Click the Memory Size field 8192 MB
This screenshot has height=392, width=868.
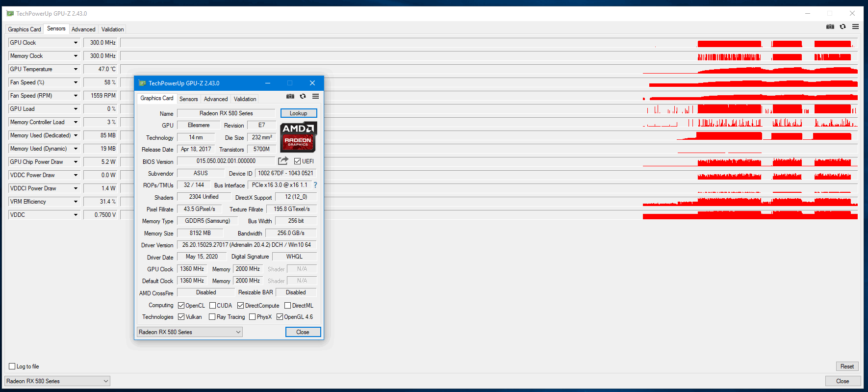pos(200,233)
